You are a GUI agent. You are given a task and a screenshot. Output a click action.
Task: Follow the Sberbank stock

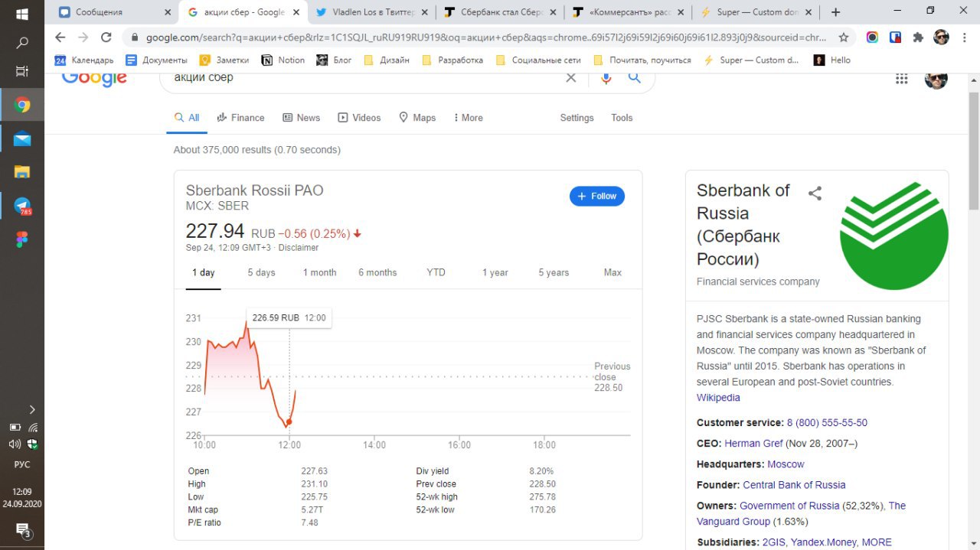pos(597,197)
